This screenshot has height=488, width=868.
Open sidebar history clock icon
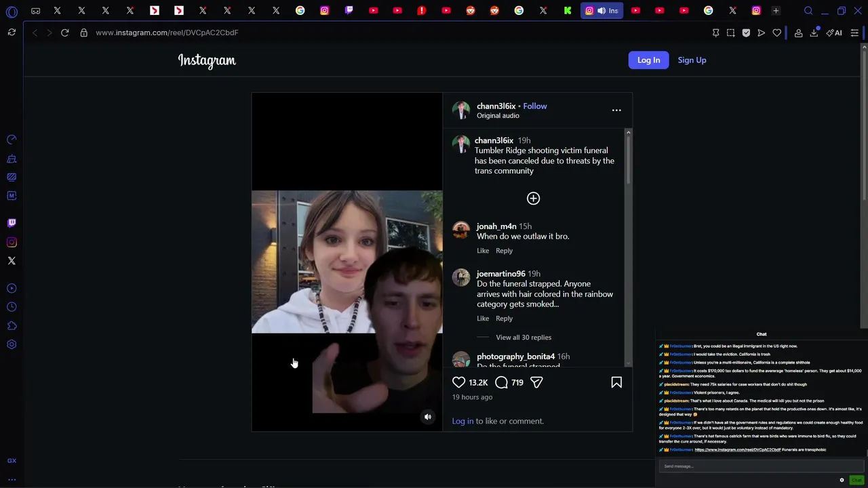tap(12, 307)
